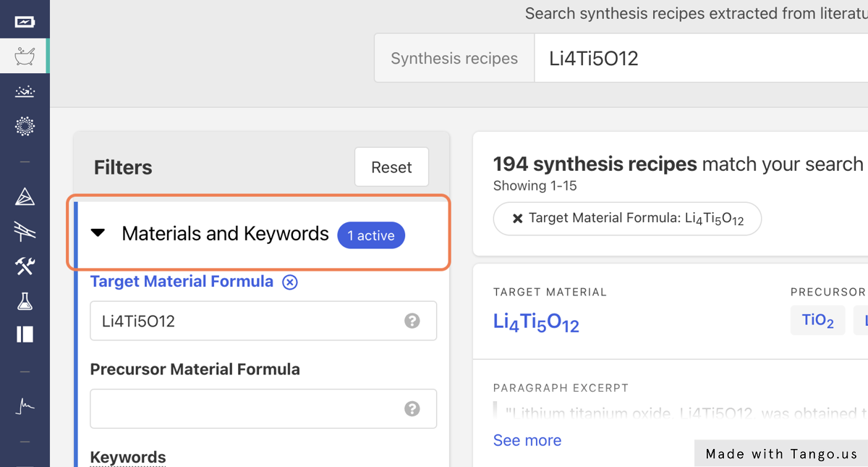The width and height of the screenshot is (868, 467).
Task: Click the TARGET MATERIAL column label
Action: 550,293
